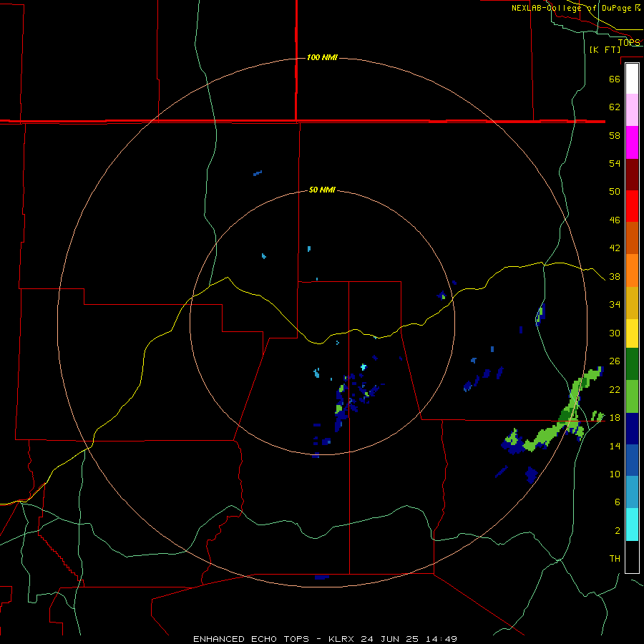Click the "50" legend value

tap(615, 191)
